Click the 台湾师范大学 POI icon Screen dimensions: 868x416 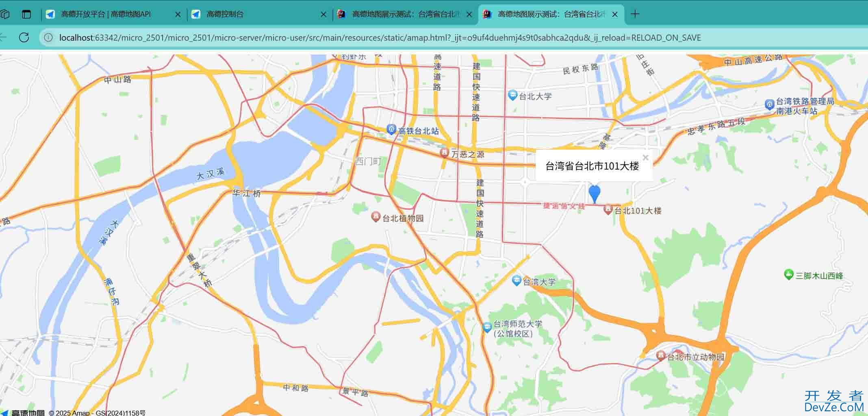coord(487,328)
